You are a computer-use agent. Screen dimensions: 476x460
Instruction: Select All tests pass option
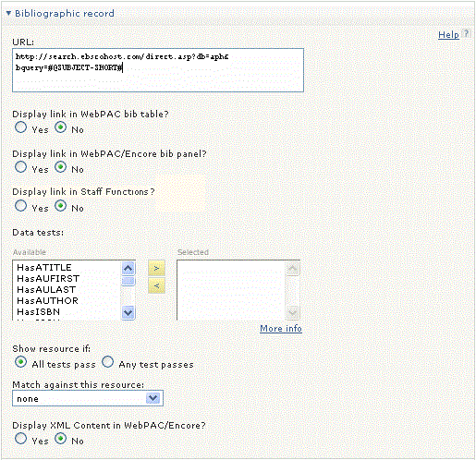coord(20,362)
